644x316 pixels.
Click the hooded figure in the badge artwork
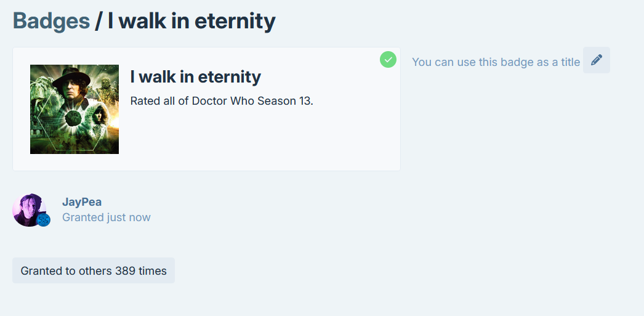pyautogui.click(x=98, y=116)
